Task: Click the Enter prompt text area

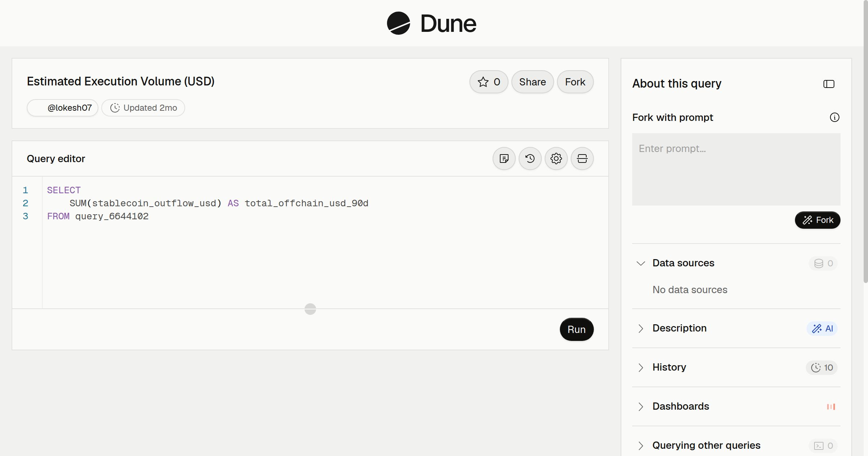Action: 736,169
